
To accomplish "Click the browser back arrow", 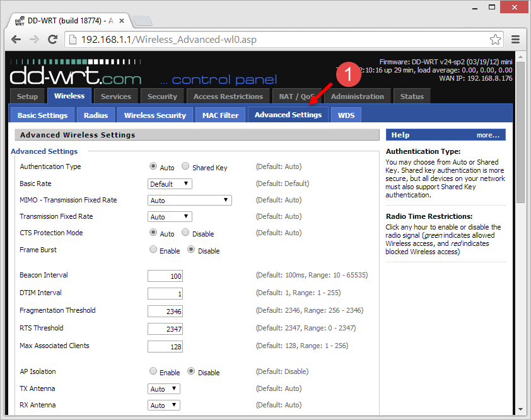I will 16,40.
